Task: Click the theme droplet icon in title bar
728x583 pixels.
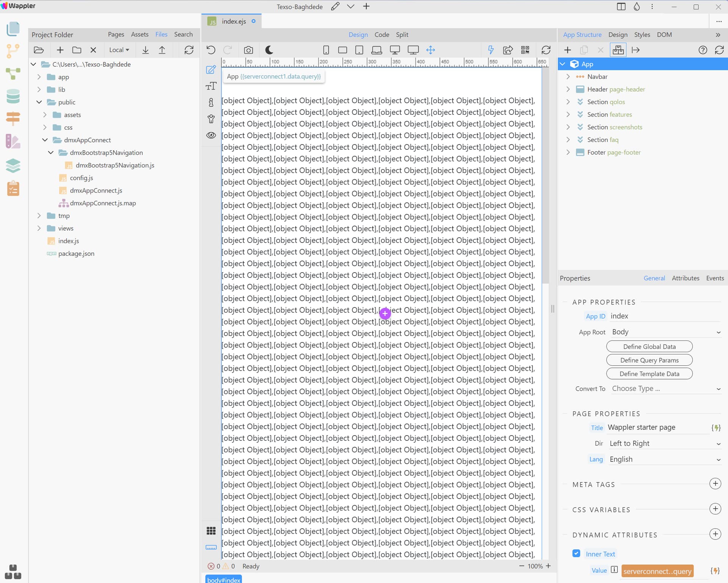Action: pos(637,6)
